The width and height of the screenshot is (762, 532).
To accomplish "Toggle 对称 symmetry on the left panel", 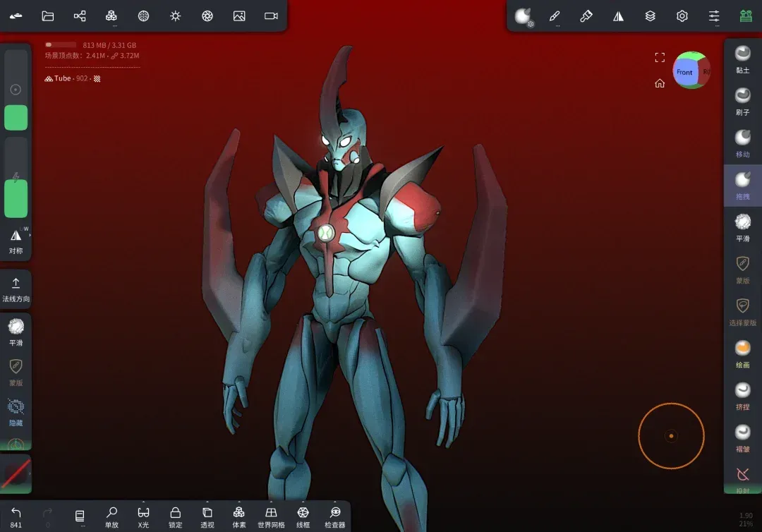I will [x=16, y=240].
